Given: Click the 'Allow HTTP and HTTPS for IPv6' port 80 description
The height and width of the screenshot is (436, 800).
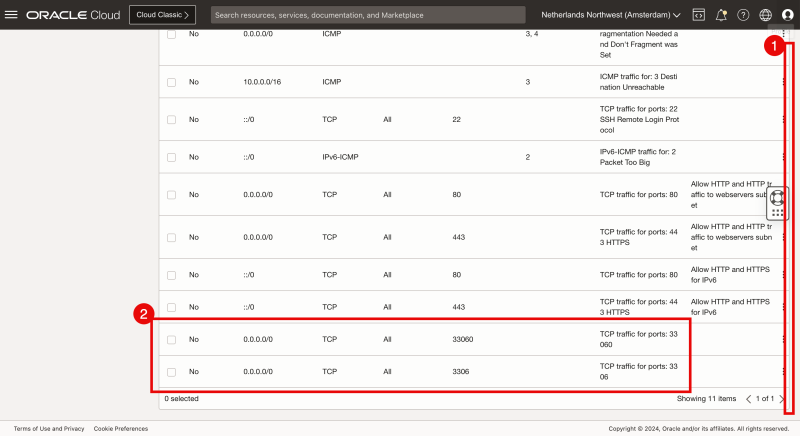Looking at the screenshot, I should (x=730, y=274).
